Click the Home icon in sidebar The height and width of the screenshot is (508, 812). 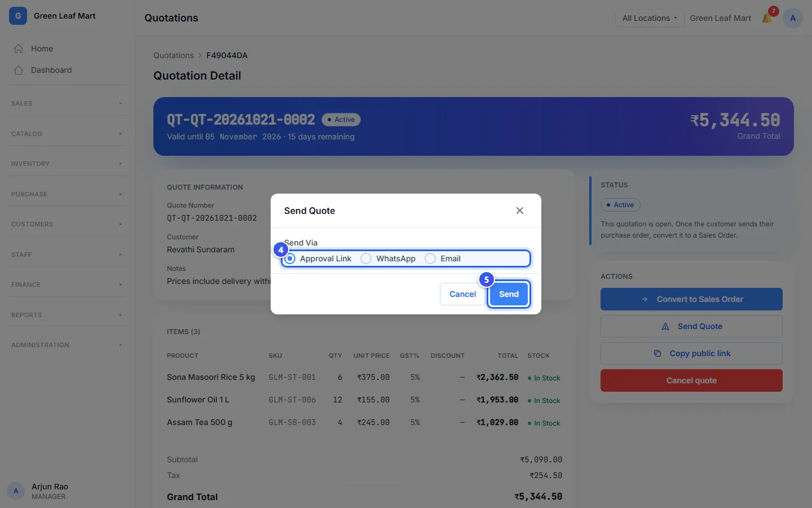19,49
